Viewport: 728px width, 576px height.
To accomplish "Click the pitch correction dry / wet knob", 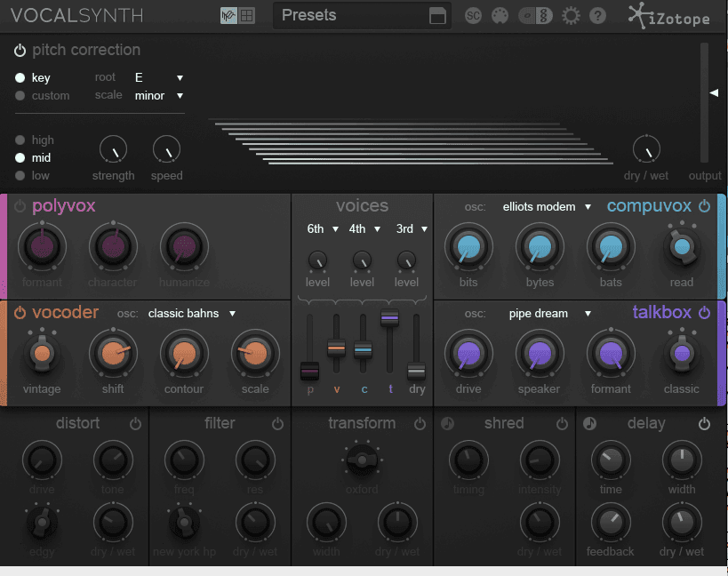I will (x=646, y=149).
